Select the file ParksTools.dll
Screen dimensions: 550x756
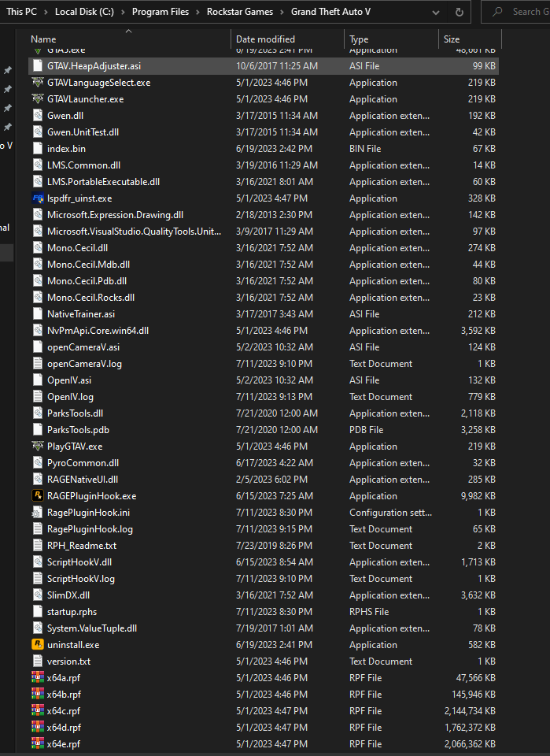264,413
